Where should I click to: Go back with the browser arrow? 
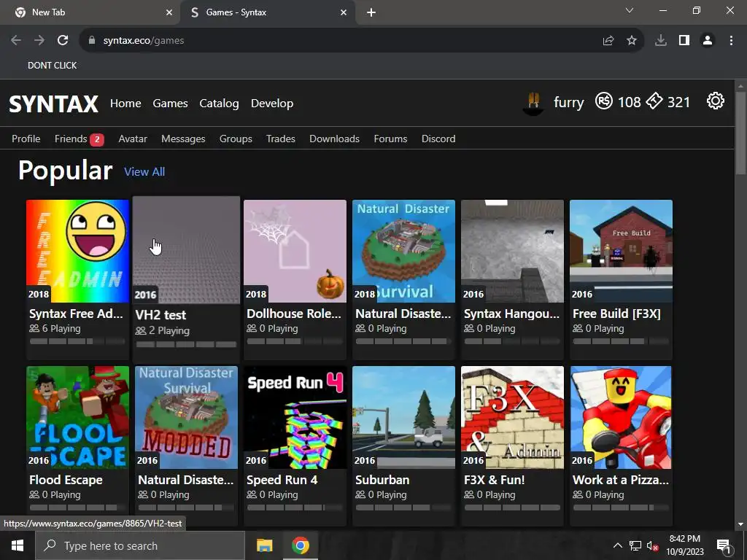tap(16, 41)
